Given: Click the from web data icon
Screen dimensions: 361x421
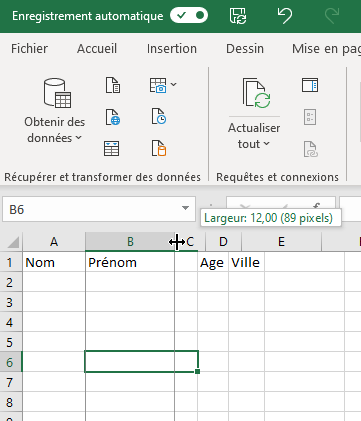Looking at the screenshot, I should pyautogui.click(x=113, y=117).
